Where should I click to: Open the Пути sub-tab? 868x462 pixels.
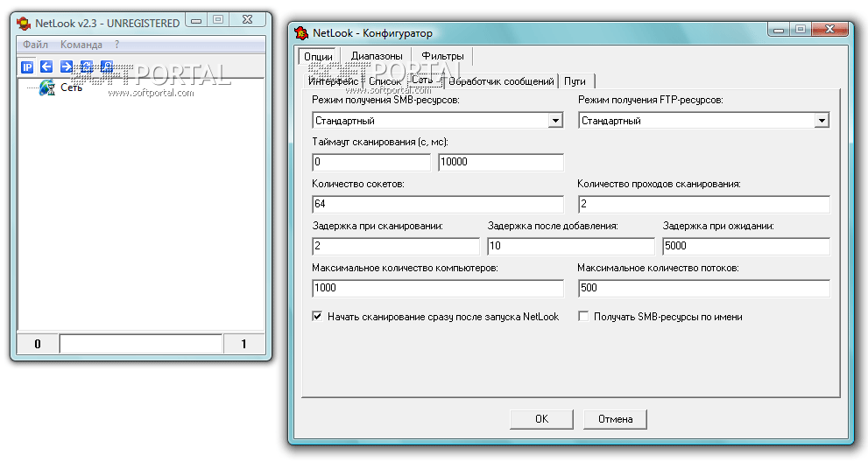575,81
